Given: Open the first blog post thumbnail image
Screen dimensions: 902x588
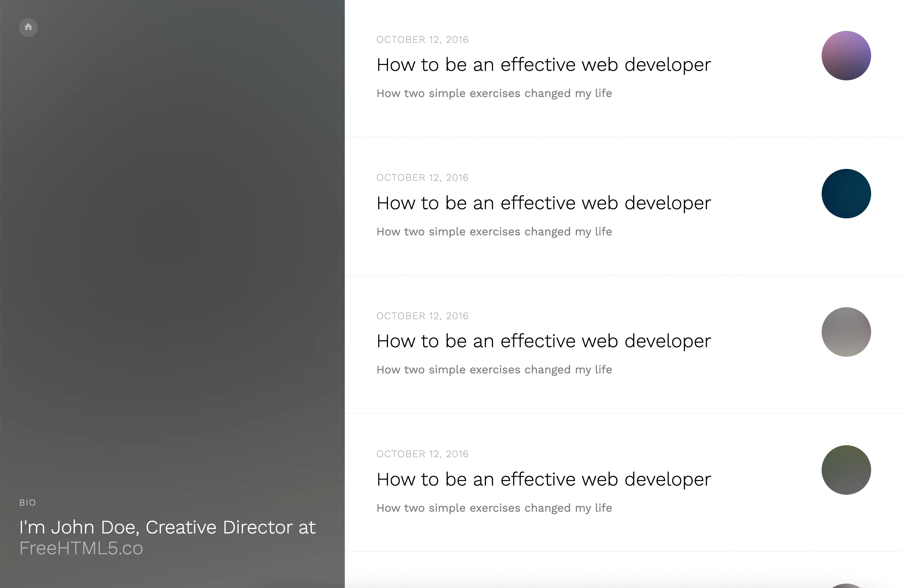Looking at the screenshot, I should coord(846,55).
